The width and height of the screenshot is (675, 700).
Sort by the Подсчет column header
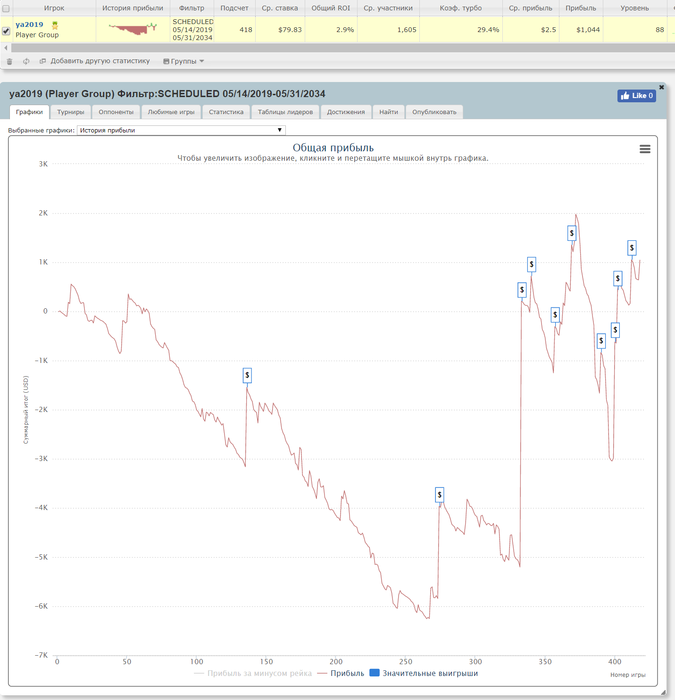coord(234,8)
